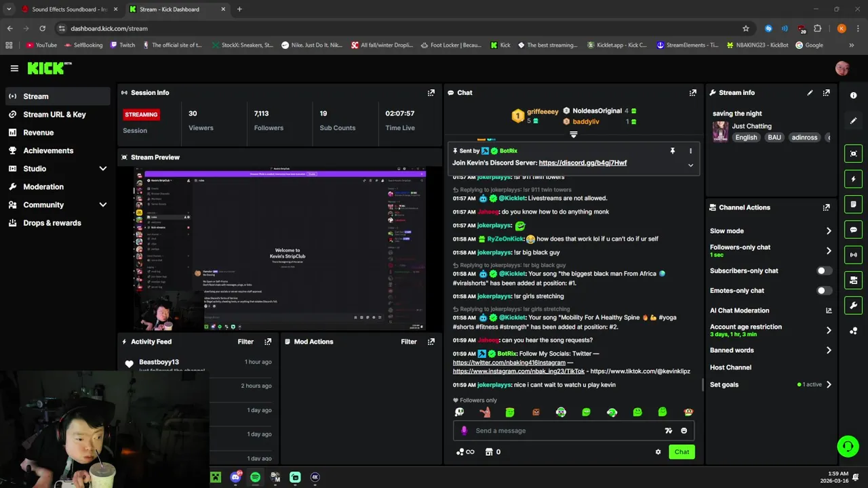The height and width of the screenshot is (488, 868).
Task: Toggle Subscribers-only chat switch
Action: (823, 271)
